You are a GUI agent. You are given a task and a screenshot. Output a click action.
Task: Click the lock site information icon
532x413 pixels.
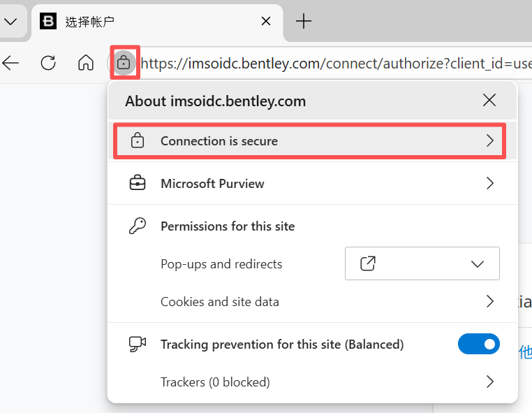(124, 63)
